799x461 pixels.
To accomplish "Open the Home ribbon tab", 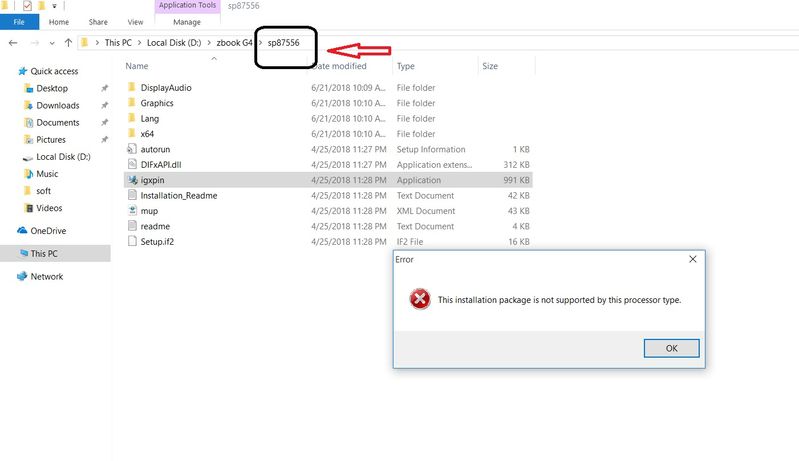I will [x=59, y=22].
